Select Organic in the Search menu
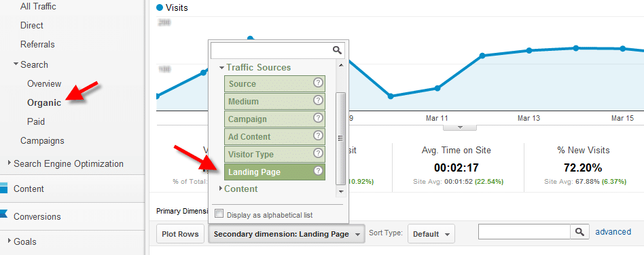The width and height of the screenshot is (644, 255). click(44, 103)
